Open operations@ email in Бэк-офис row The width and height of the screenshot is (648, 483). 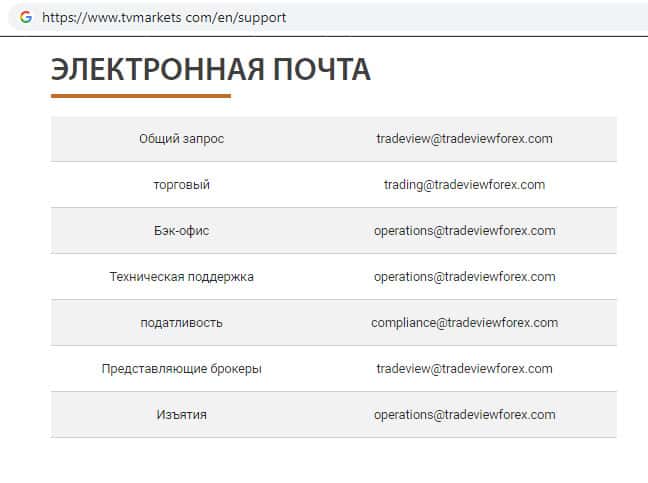pyautogui.click(x=465, y=231)
